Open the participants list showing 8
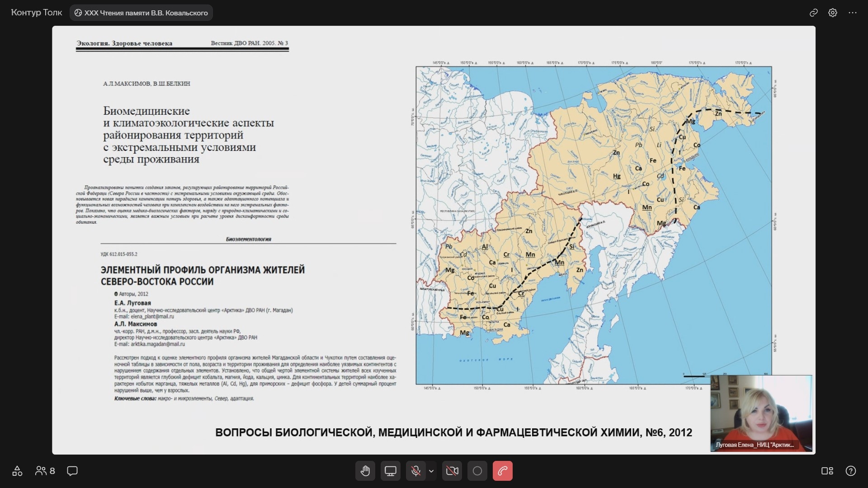This screenshot has height=488, width=868. 45,471
